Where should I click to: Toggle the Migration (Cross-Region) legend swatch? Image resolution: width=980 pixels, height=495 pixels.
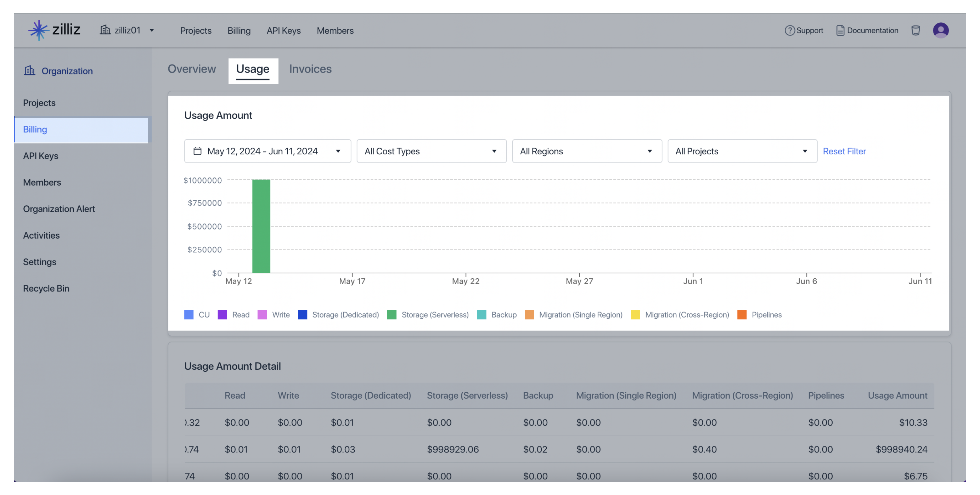[635, 314]
